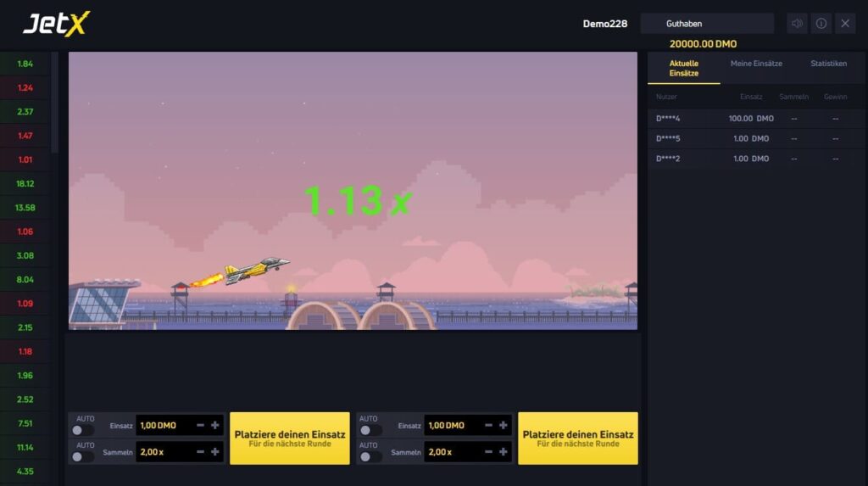Switch to Meine Einsätze tab
The image size is (868, 486).
pyautogui.click(x=756, y=64)
